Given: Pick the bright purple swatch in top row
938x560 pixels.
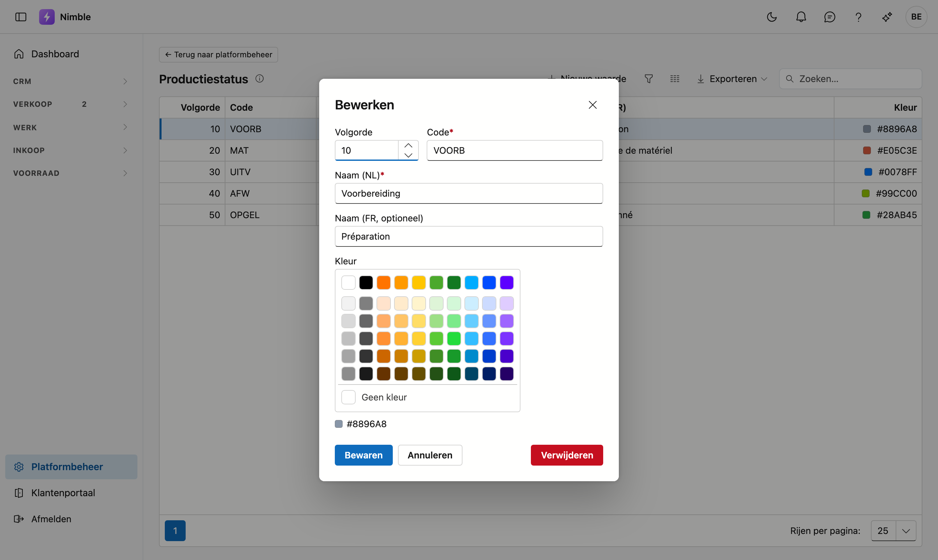Looking at the screenshot, I should click(x=506, y=283).
